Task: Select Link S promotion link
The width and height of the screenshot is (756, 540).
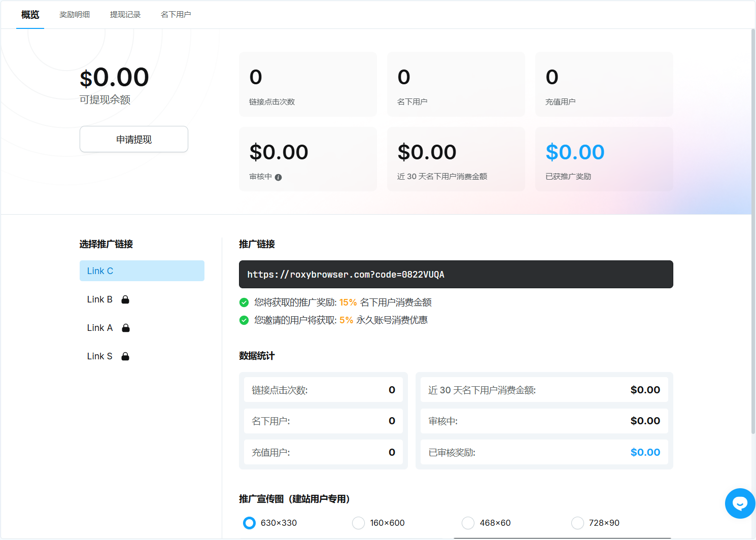Action: [142, 356]
